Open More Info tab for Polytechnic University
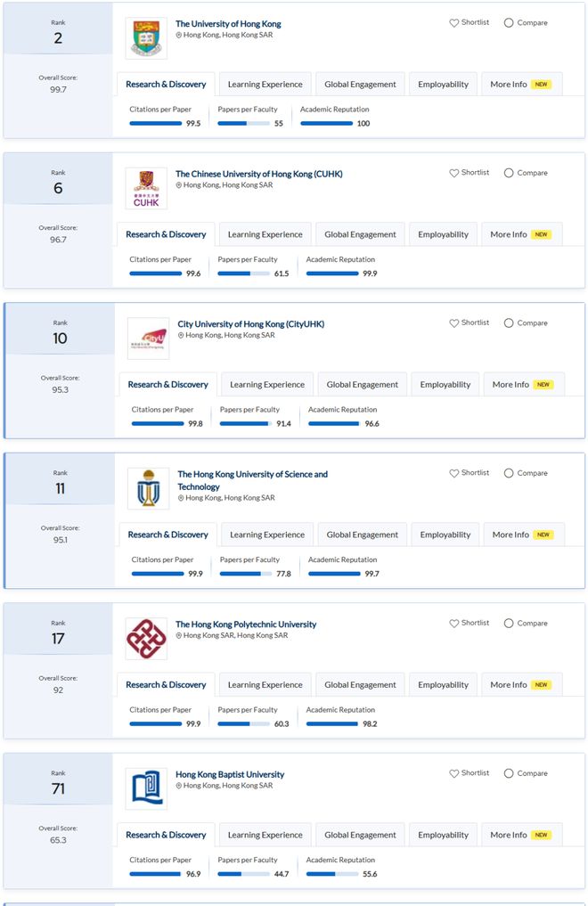588x906 pixels. [521, 685]
